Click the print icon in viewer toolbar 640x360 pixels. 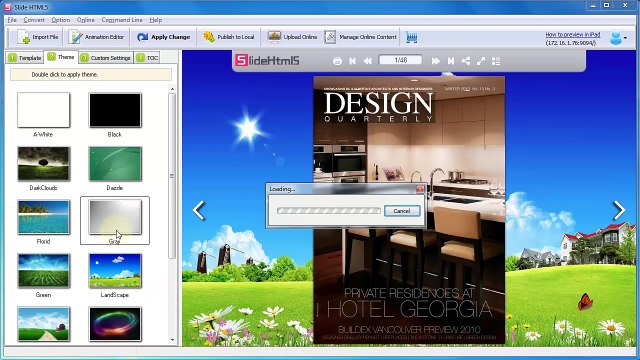(x=337, y=61)
